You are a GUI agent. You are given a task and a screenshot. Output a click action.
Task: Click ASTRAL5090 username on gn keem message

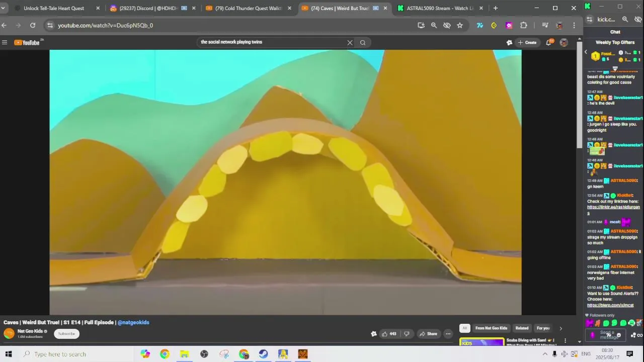624,180
